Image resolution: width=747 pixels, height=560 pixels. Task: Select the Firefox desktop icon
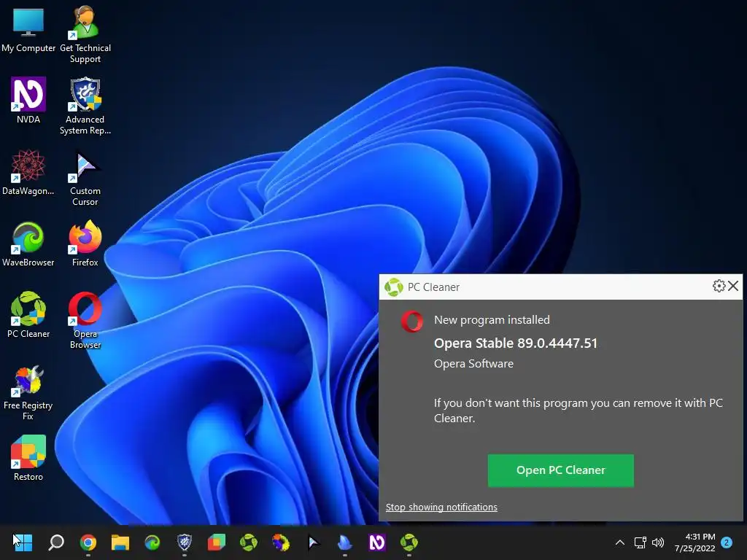tap(85, 244)
